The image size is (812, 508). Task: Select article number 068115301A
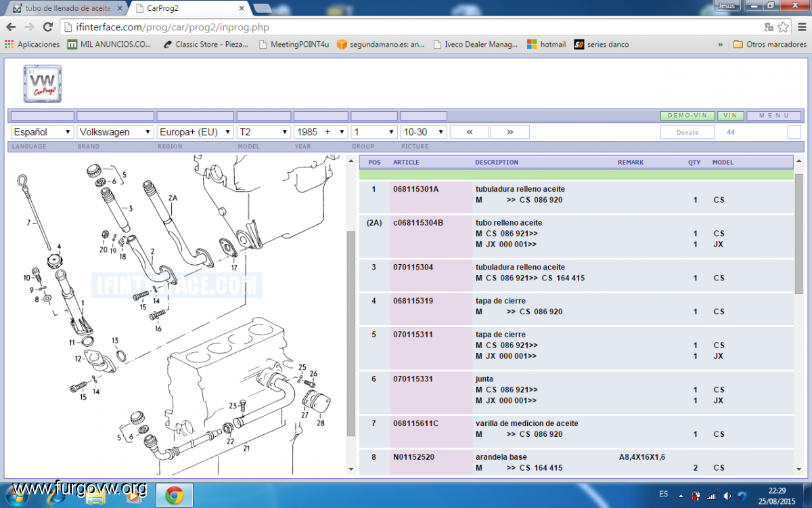(x=415, y=189)
